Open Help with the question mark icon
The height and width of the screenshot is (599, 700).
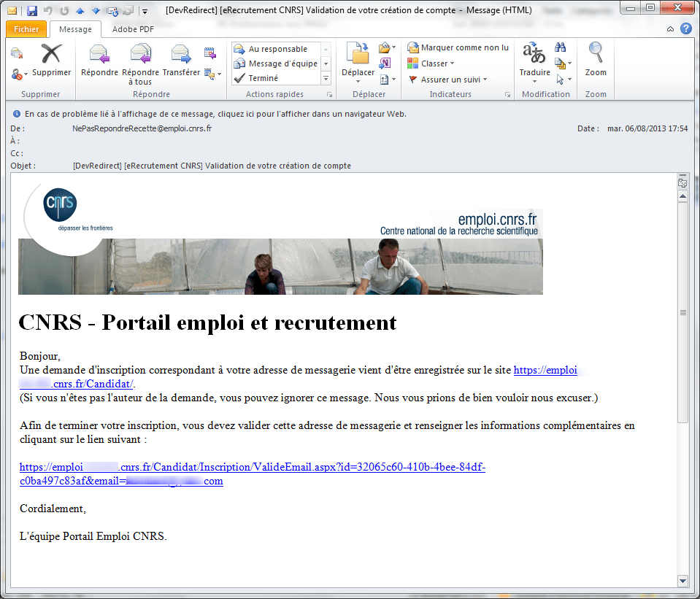(685, 29)
